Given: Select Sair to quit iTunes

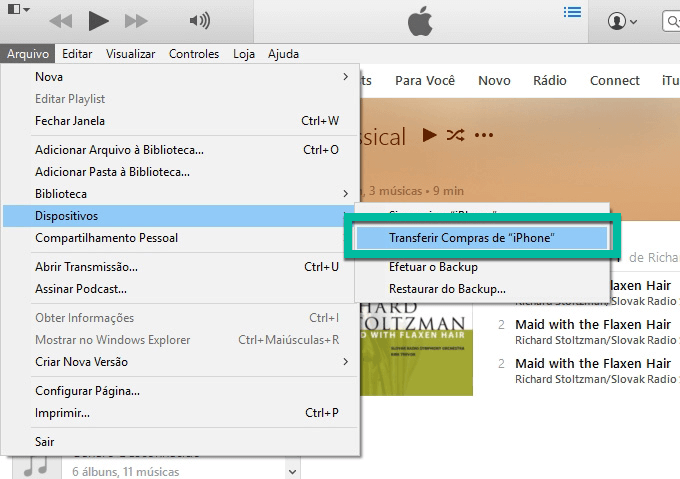Looking at the screenshot, I should point(181,442).
